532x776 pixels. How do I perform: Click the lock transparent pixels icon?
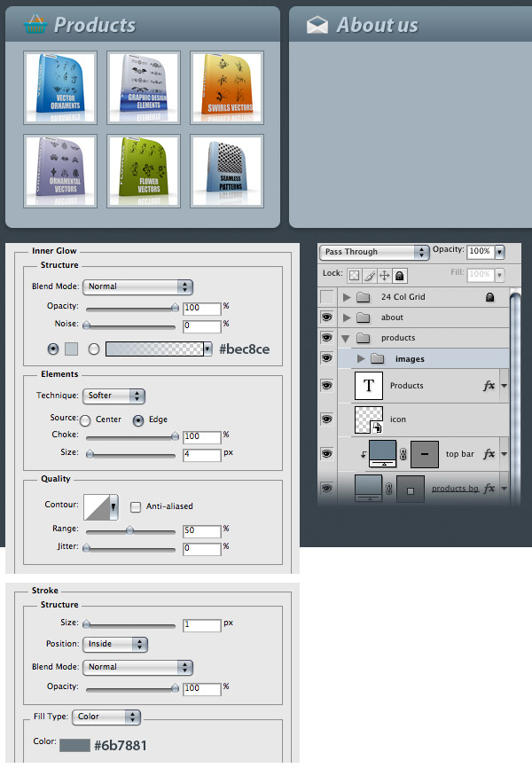(354, 276)
